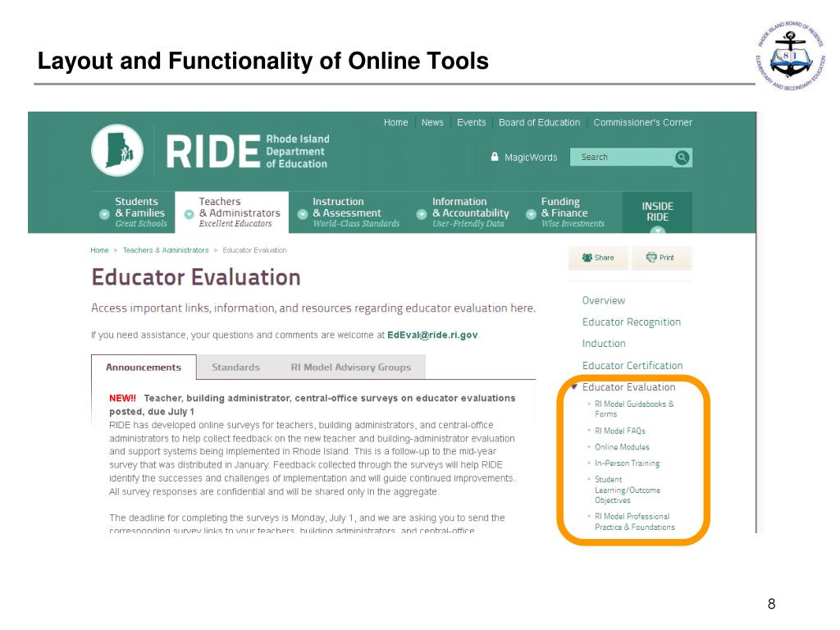Click Teachers & Administrators breadcrumb link
The image size is (840, 630).
pyautogui.click(x=166, y=250)
